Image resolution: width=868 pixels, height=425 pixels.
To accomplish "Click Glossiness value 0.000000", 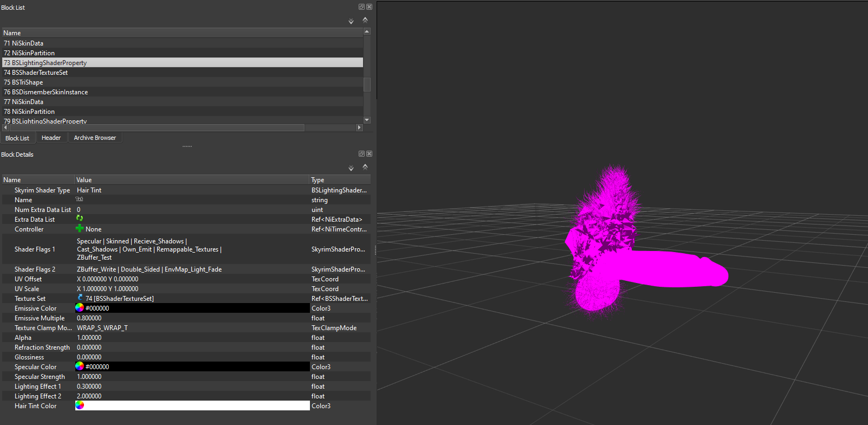I will 89,357.
